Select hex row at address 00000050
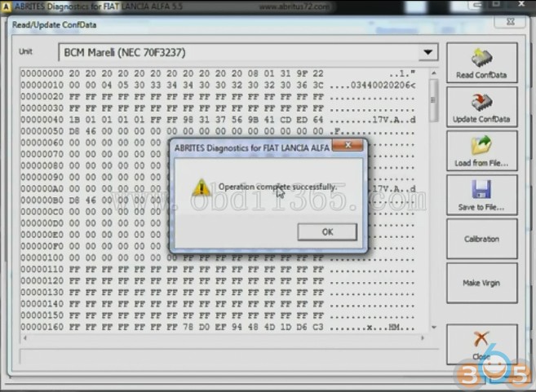Viewport: 536px width, 392px height. tap(218, 131)
